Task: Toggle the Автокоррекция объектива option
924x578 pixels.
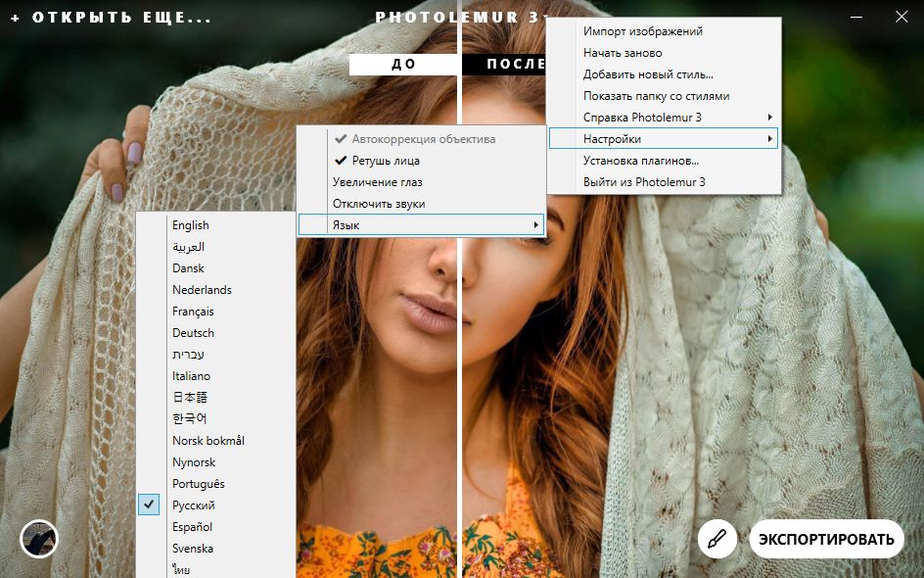Action: coord(421,139)
